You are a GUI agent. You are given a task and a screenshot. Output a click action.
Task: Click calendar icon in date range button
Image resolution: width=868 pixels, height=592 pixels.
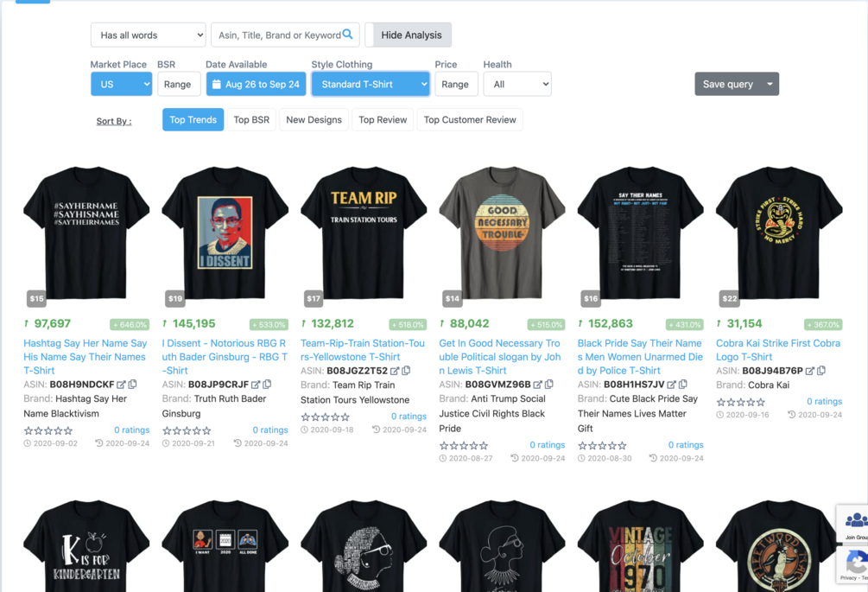pos(217,84)
